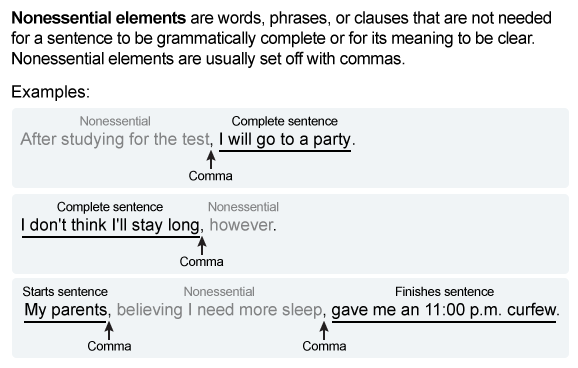Image resolution: width=578 pixels, height=368 pixels.
Task: Click the grey word 'however'
Action: pyautogui.click(x=241, y=225)
